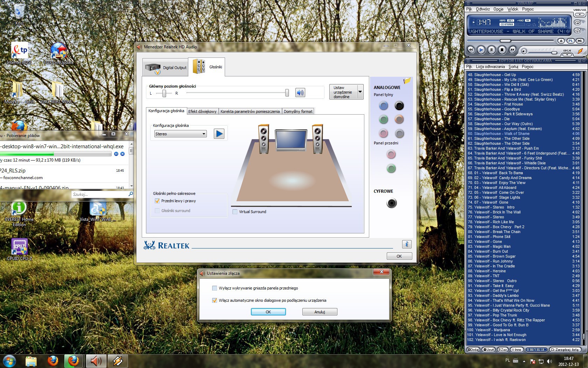Screen dimensions: 588x368
Task: Click Winamp pause button
Action: (491, 50)
